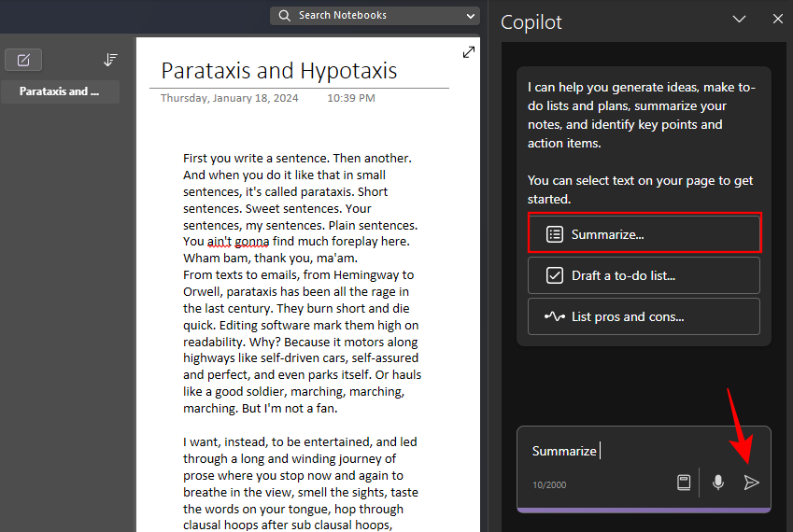Click the 10:39 PM timestamp
This screenshot has height=532, width=793.
coord(351,98)
